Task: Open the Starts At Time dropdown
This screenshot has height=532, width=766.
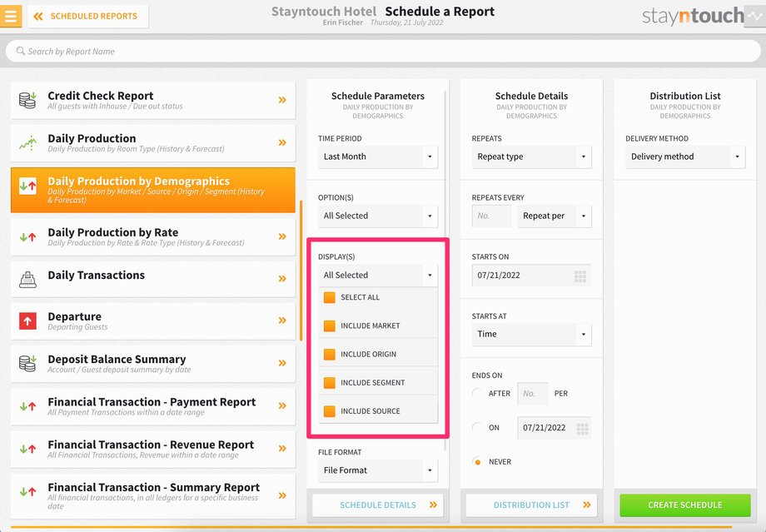Action: (531, 334)
